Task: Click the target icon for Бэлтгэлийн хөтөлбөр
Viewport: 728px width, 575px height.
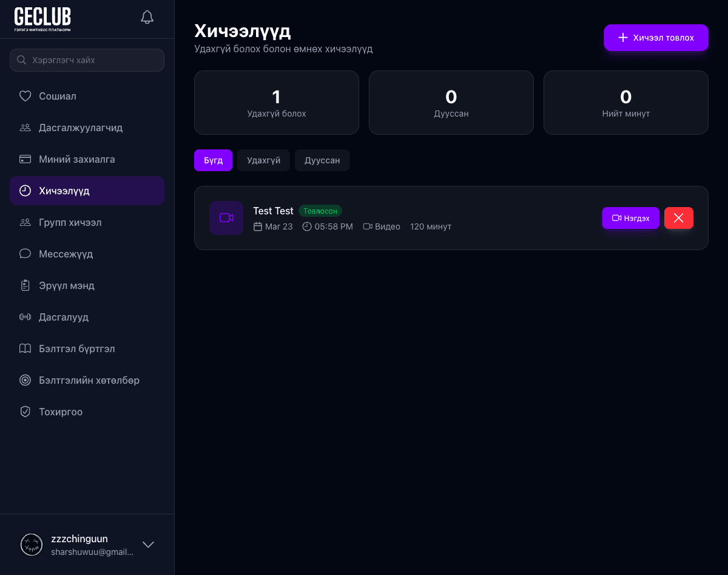Action: coord(25,380)
